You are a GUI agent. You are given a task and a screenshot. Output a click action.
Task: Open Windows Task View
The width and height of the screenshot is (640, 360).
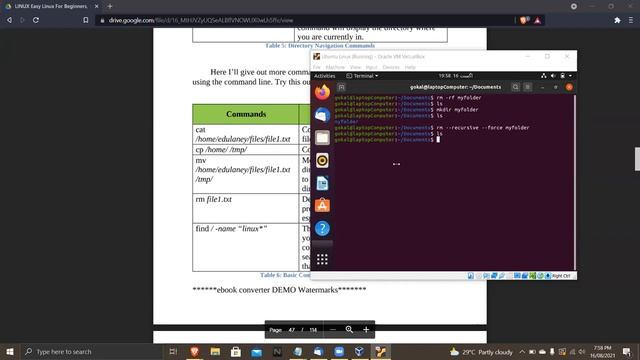173,351
